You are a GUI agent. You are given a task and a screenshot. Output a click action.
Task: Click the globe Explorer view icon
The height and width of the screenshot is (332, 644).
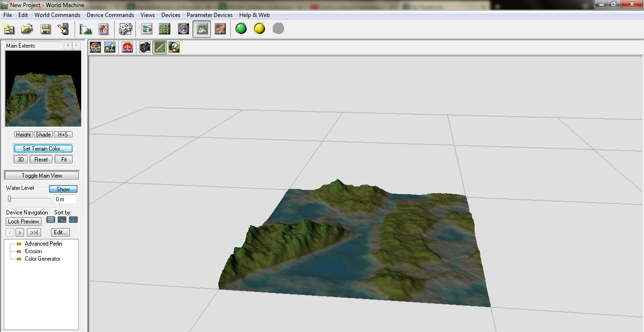183,29
